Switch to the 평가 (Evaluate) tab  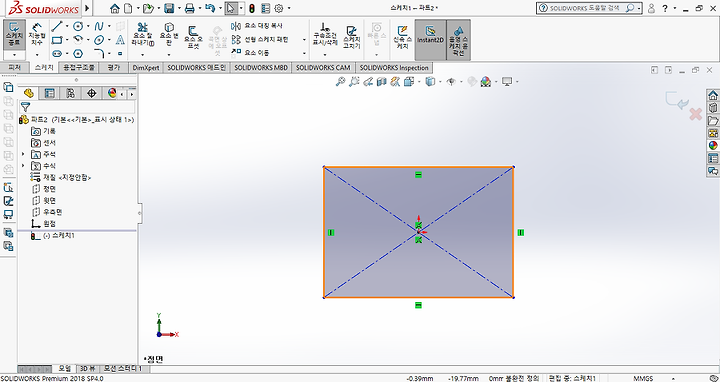[113, 67]
